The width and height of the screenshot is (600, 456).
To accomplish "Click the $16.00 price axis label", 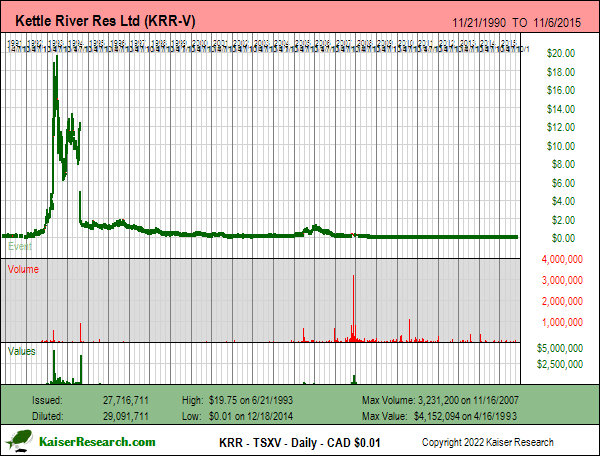I will click(x=561, y=90).
